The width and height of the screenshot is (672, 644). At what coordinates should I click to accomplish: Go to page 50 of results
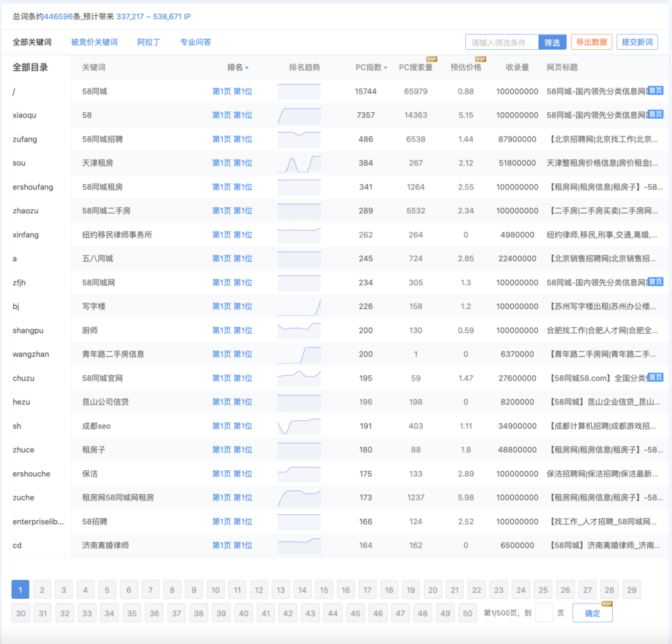467,613
